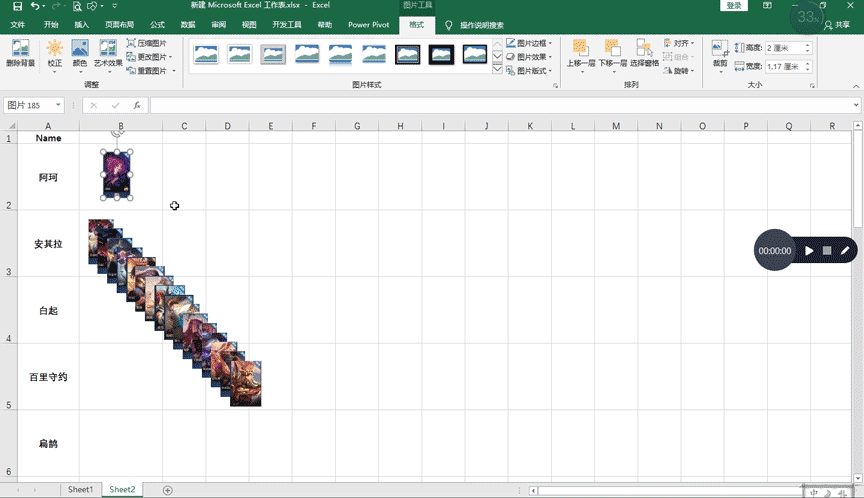Apply the first picture style thumbnail
The image size is (864, 498).
pos(206,54)
